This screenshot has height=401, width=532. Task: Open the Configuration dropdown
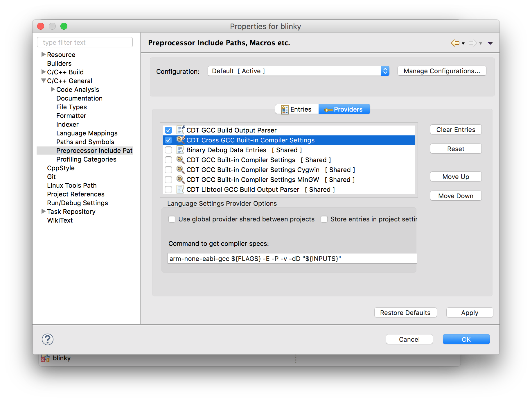[x=298, y=71]
